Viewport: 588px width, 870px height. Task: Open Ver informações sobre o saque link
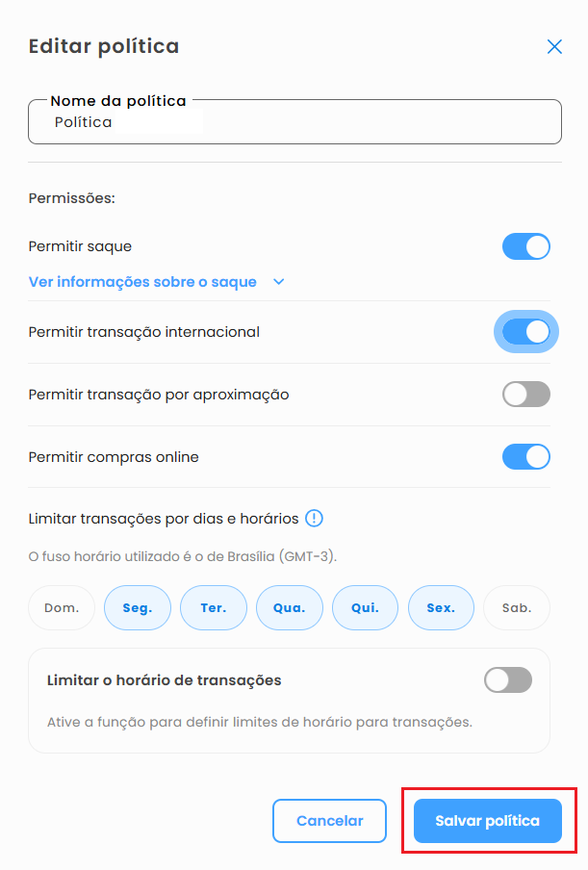click(142, 282)
